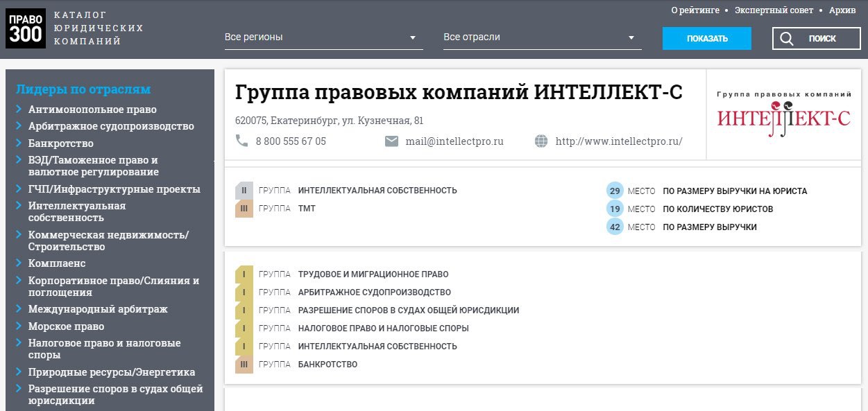
Task: Click the ИНТЕЛЛЕКТ-С company logo
Action: click(x=783, y=114)
